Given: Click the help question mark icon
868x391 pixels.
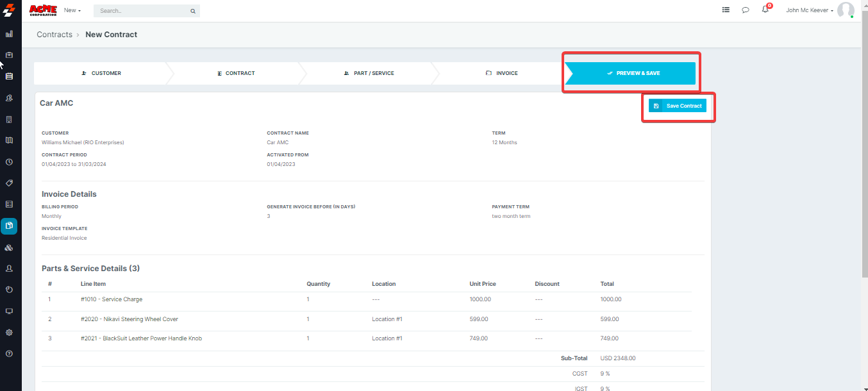Looking at the screenshot, I should (x=9, y=354).
